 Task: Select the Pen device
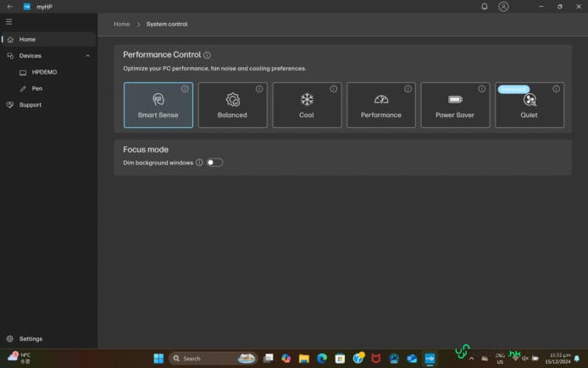pyautogui.click(x=48, y=88)
